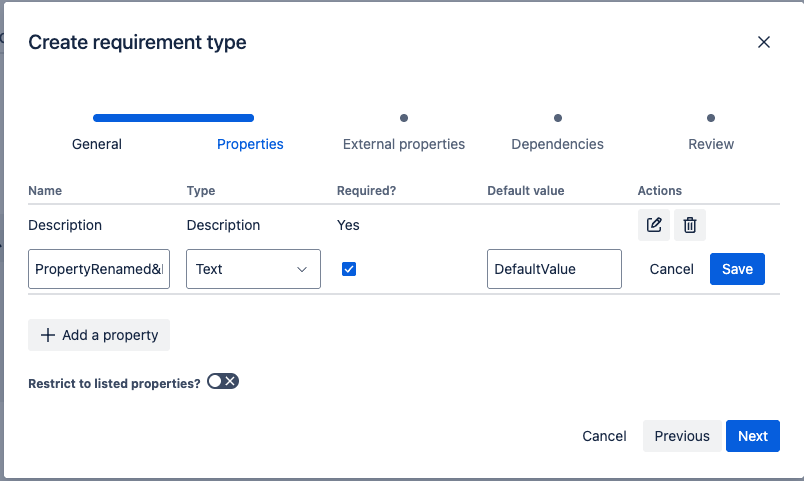Toggle Restrict to listed properties switch
This screenshot has width=804, height=481.
223,382
